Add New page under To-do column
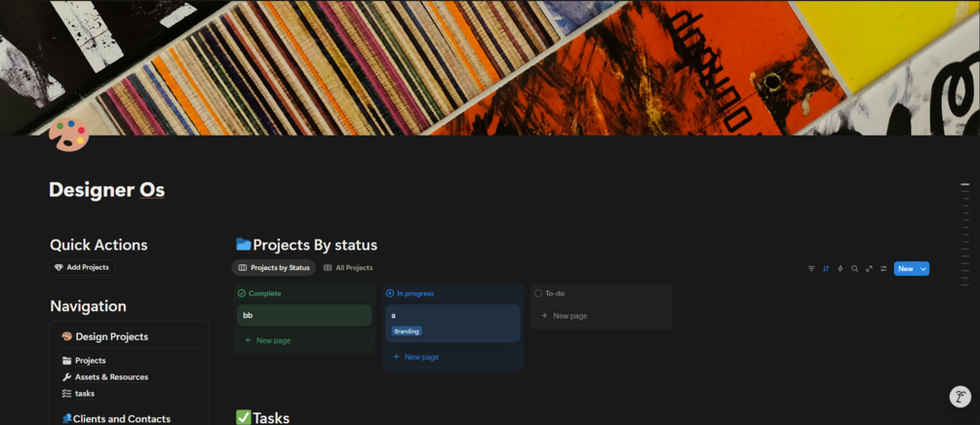980x425 pixels. tap(602, 316)
